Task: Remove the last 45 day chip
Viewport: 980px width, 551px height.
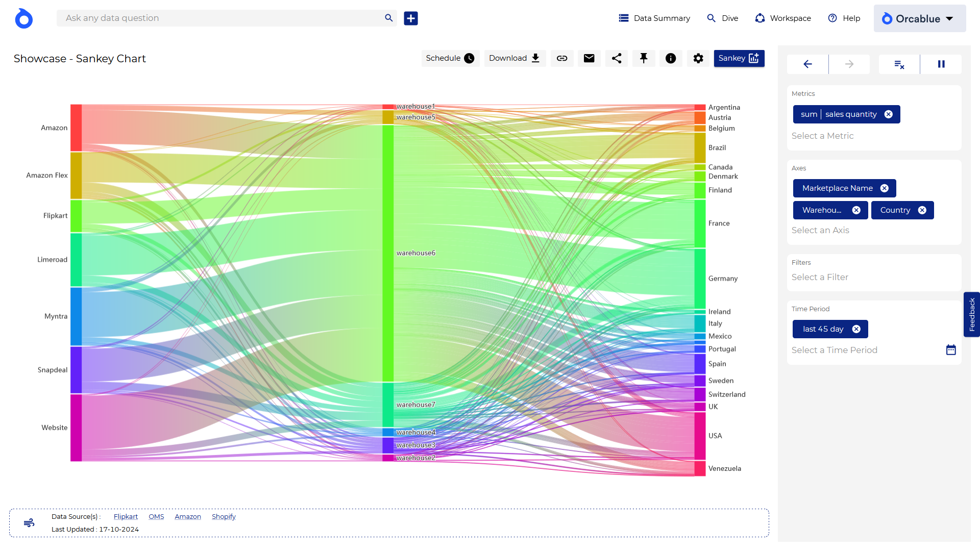Action: 856,329
